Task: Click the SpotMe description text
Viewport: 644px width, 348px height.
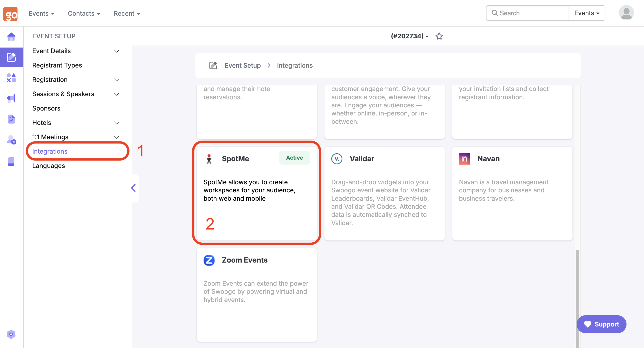Action: tap(249, 190)
